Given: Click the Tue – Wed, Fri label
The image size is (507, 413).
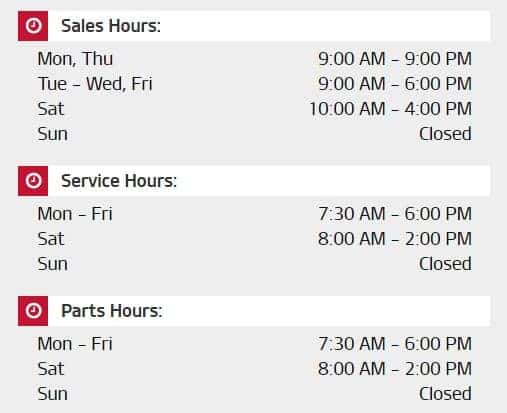Looking at the screenshot, I should click(x=95, y=84).
